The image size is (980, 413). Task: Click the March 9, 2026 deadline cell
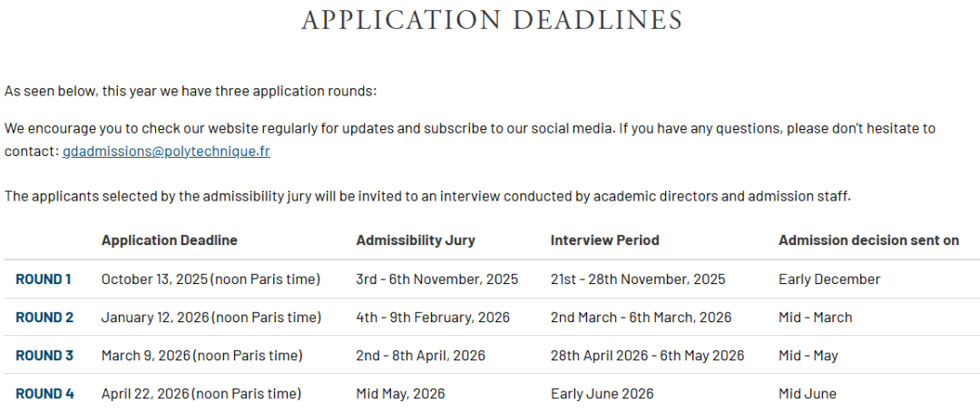tap(202, 356)
